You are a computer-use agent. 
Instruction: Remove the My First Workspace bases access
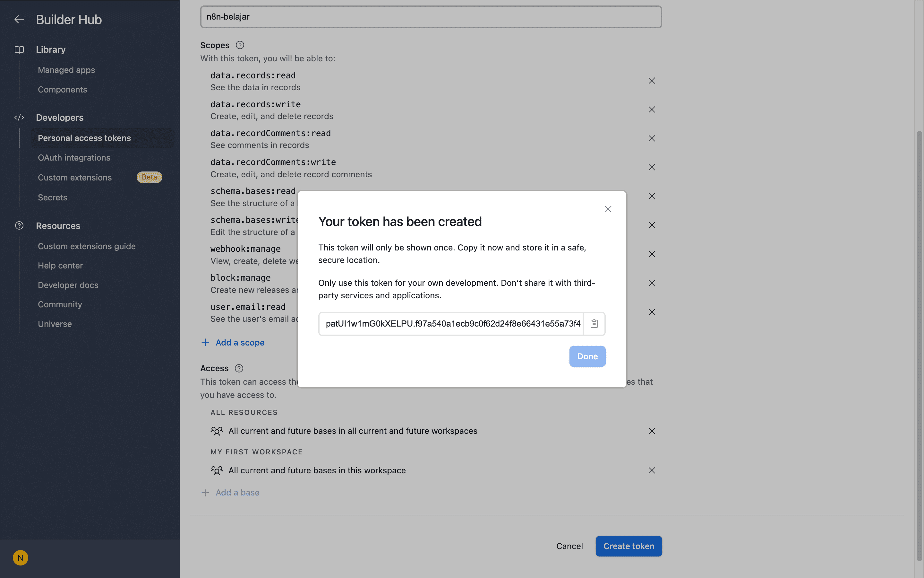click(652, 470)
